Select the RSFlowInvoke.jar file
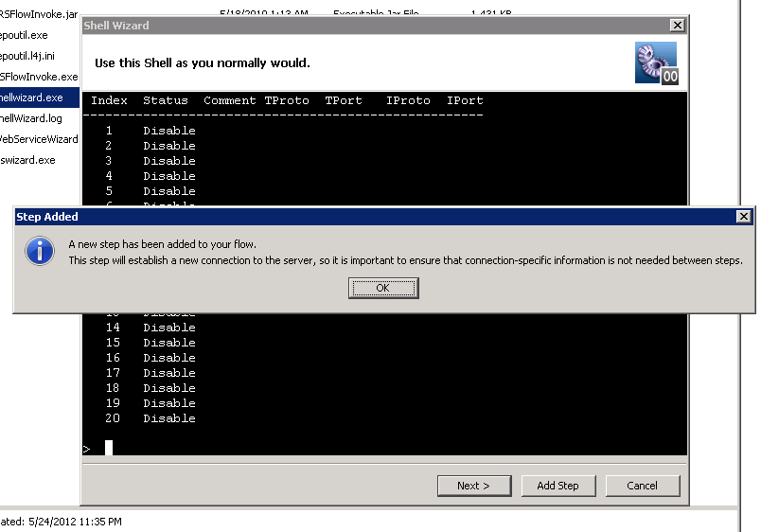 (38, 14)
